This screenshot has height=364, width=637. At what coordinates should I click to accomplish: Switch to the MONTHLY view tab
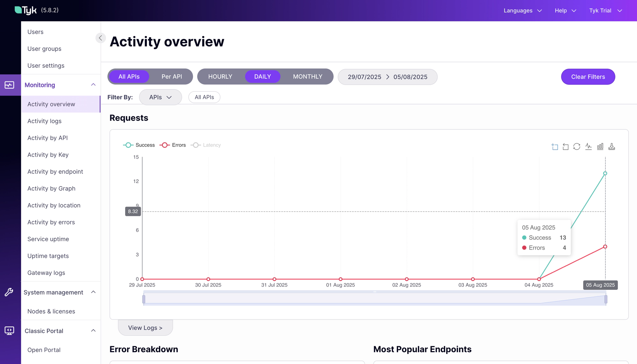click(x=307, y=76)
